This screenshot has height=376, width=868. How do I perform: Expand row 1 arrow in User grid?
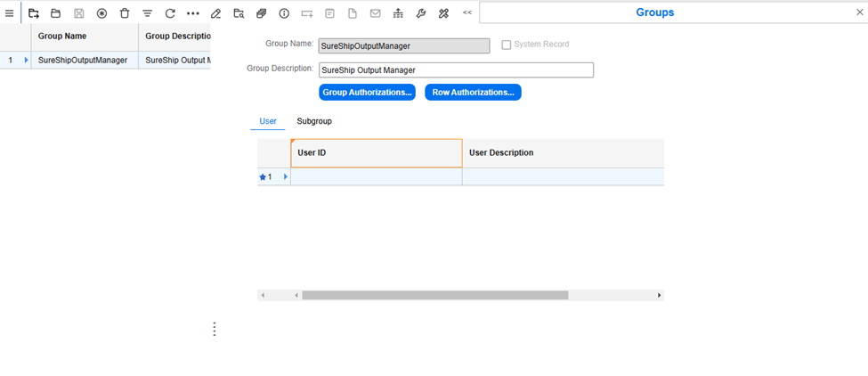[286, 177]
